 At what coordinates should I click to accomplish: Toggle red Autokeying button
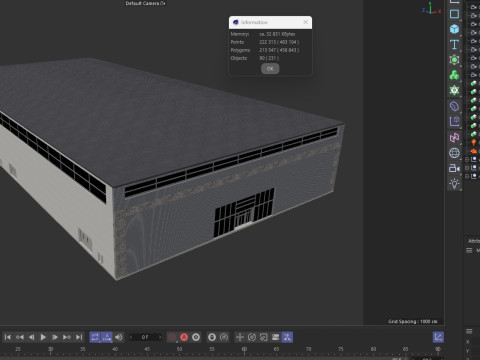pyautogui.click(x=184, y=337)
